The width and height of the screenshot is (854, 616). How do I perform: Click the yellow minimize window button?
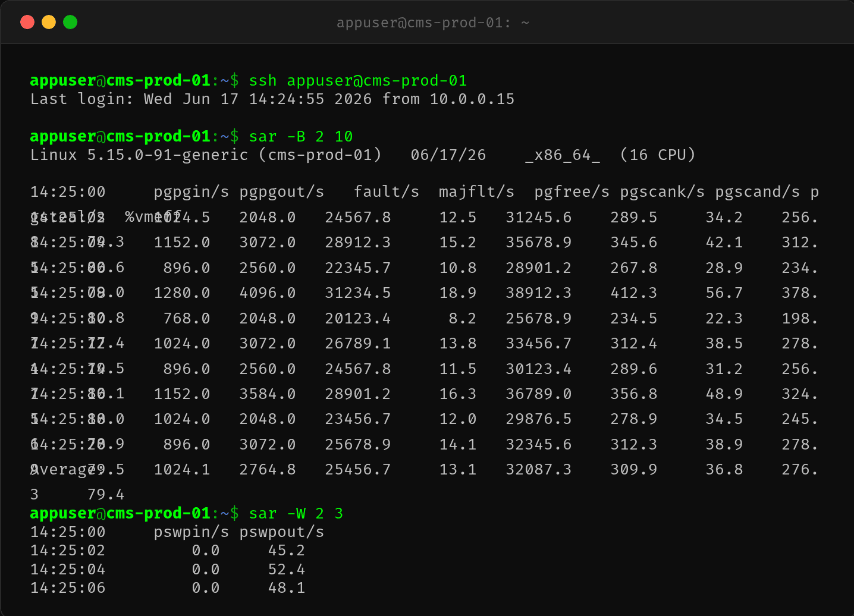point(49,22)
